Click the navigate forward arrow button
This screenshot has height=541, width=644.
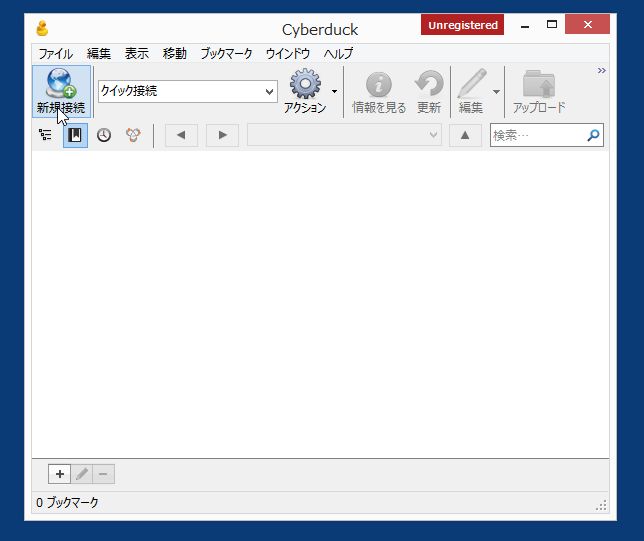tap(222, 135)
